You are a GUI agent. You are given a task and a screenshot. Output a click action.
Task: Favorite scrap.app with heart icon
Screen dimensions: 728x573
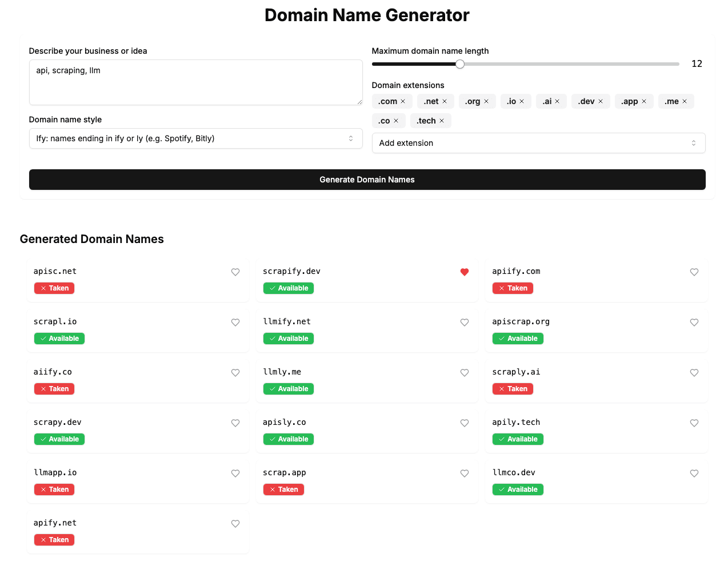[465, 473]
